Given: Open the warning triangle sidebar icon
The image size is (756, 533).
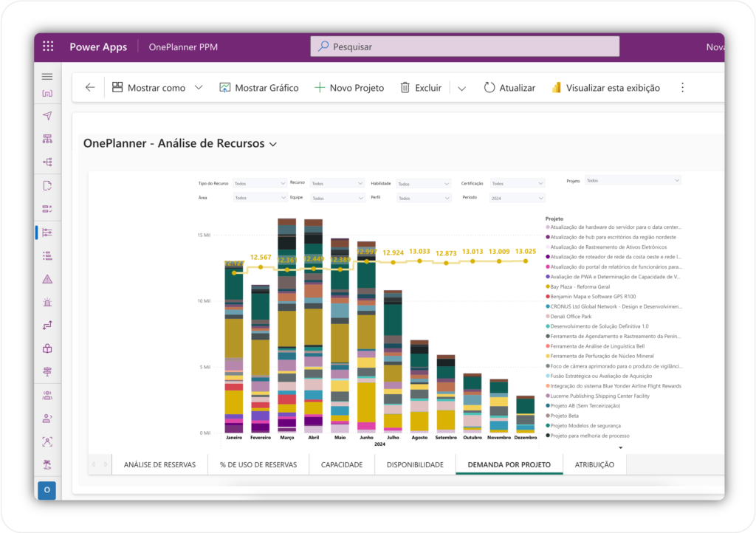Looking at the screenshot, I should click(x=47, y=279).
